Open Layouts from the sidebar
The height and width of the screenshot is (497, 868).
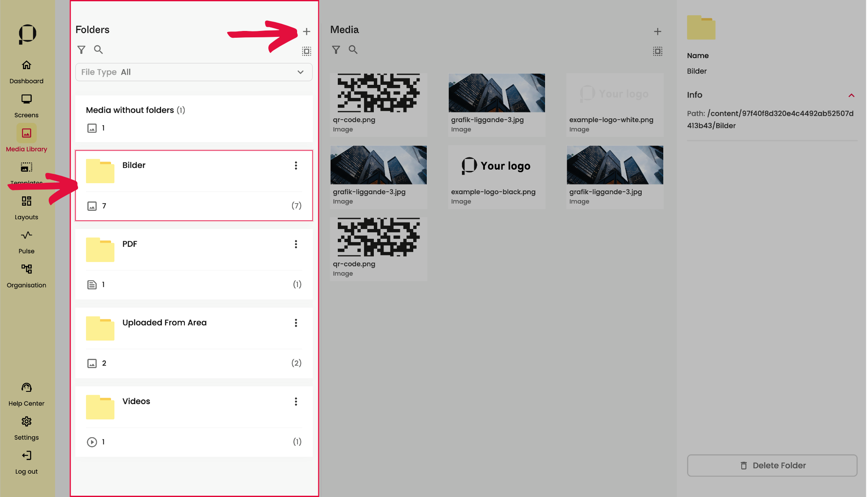(26, 207)
